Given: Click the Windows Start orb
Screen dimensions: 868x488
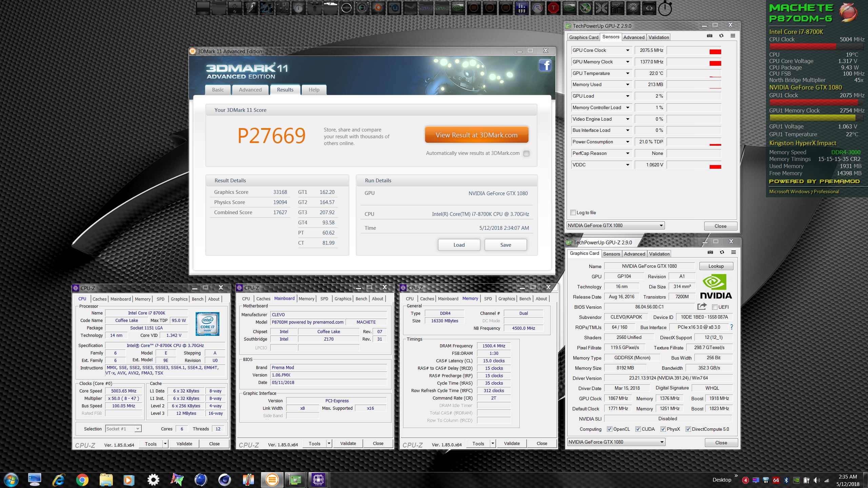Looking at the screenshot, I should tap(11, 480).
